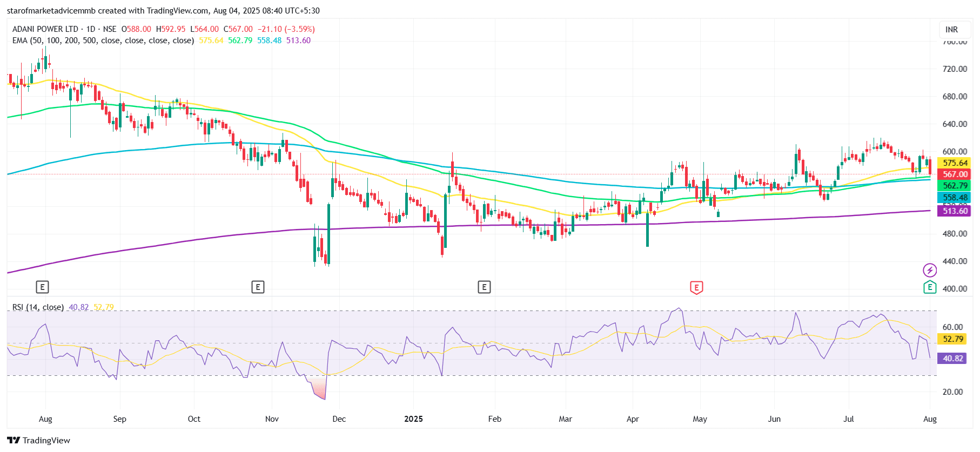Click the purple 40.82 RSI axis label
Screen dimensions: 980x452
[x=953, y=359]
